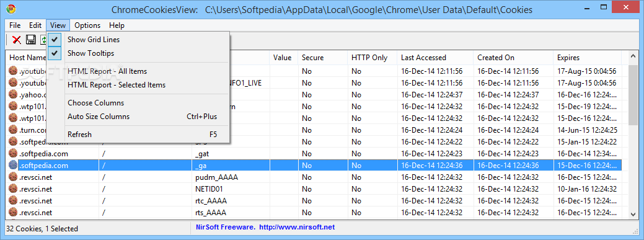Image resolution: width=644 pixels, height=240 pixels.
Task: Click the cookie icon of the .yahoo row
Action: click(x=14, y=94)
